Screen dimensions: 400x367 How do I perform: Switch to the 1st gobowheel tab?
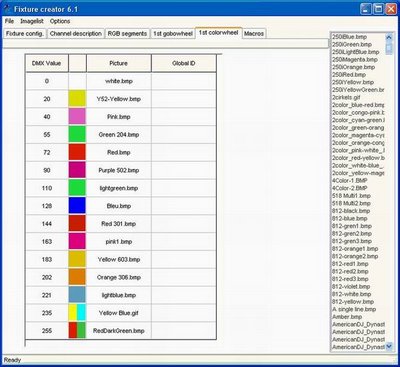coord(173,34)
